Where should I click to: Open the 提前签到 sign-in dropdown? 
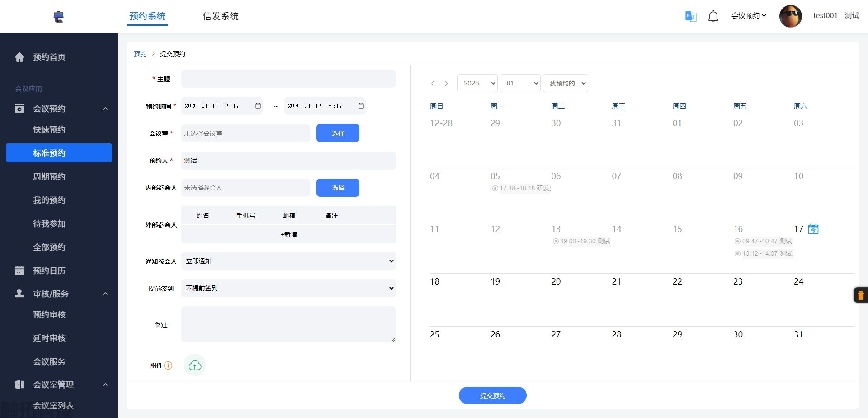288,288
